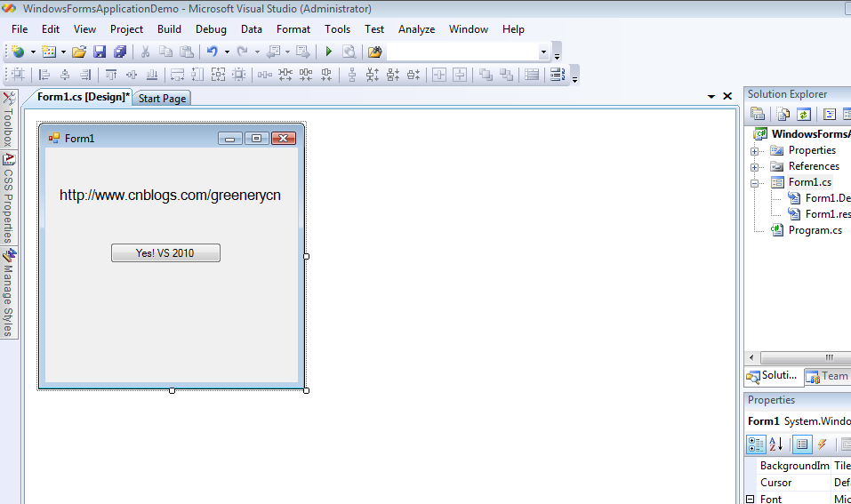Click the Paste clipboard icon
851x504 pixels.
pos(187,52)
